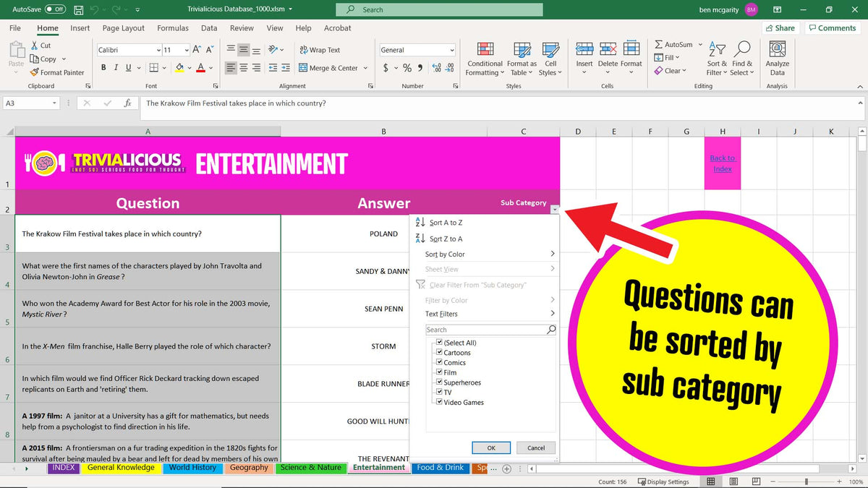This screenshot has width=868, height=488.
Task: Click OK in the filter menu
Action: [x=491, y=448]
